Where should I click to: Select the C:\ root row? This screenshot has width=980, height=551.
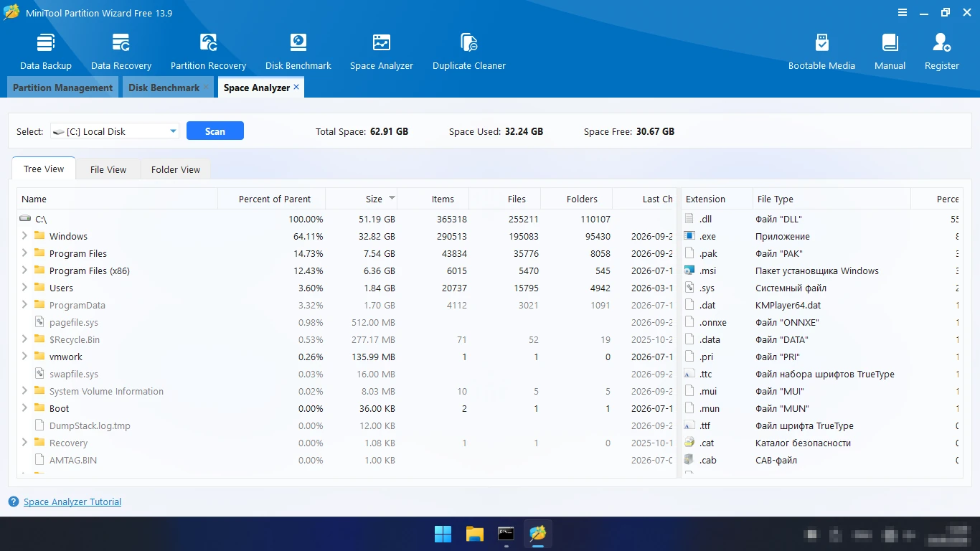point(347,219)
